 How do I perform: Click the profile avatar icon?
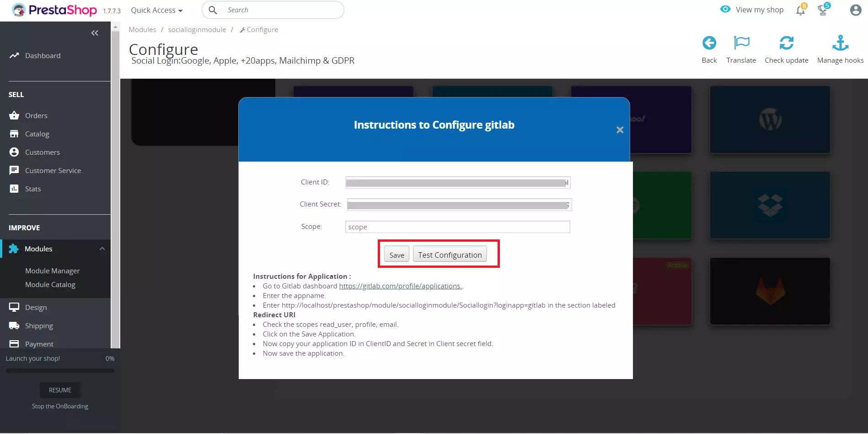coord(855,10)
